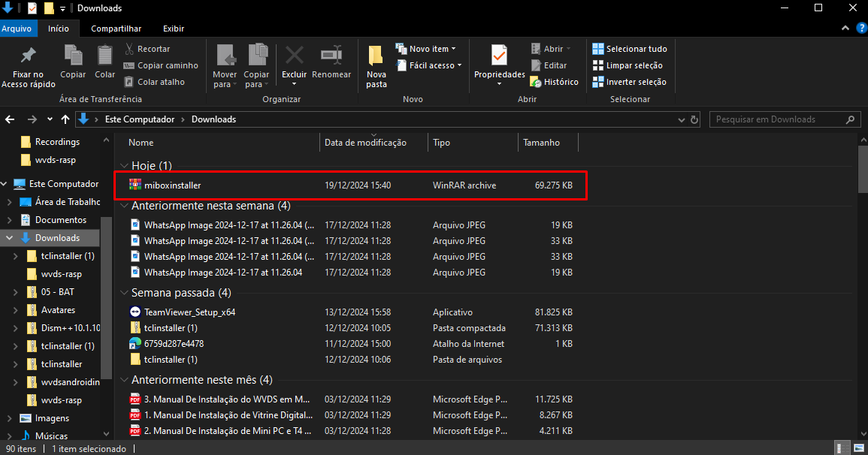Viewport: 868px width, 455px height.
Task: Open Mover para menu
Action: (225, 66)
